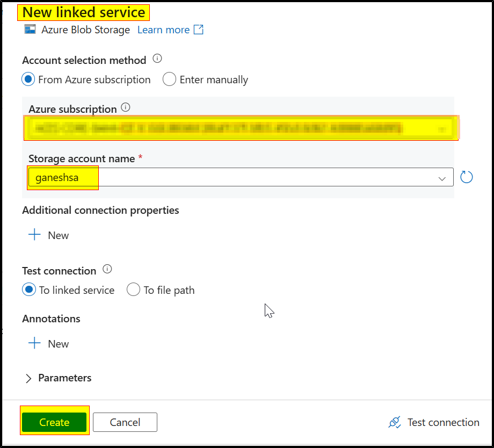494x448 pixels.
Task: Refresh the storage account list
Action: pyautogui.click(x=466, y=177)
